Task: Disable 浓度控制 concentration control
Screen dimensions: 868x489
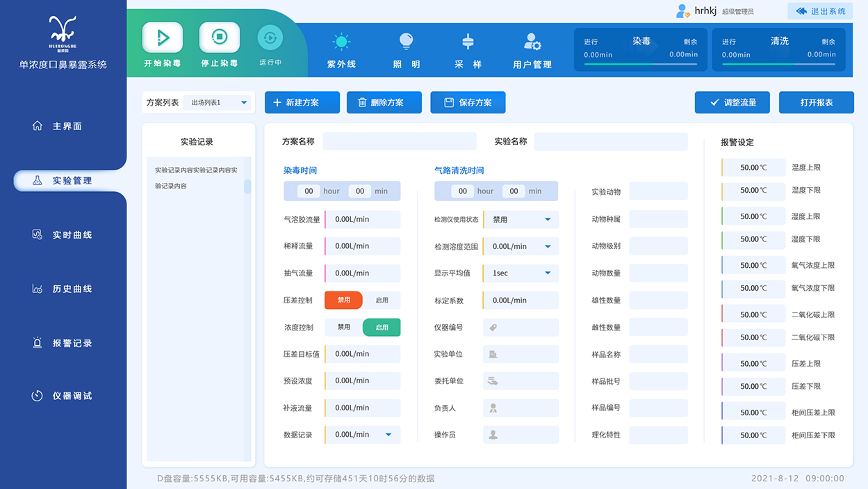Action: [x=343, y=327]
